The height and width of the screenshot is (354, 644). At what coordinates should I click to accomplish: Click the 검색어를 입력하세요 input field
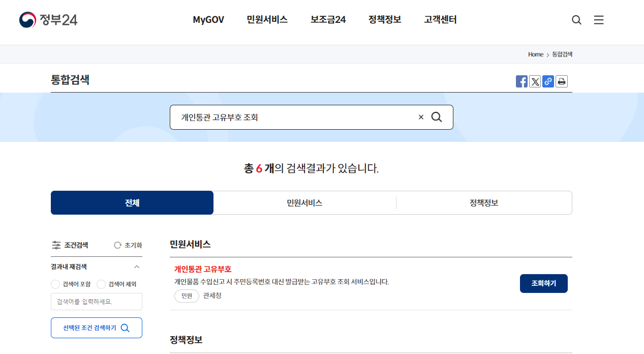(96, 301)
